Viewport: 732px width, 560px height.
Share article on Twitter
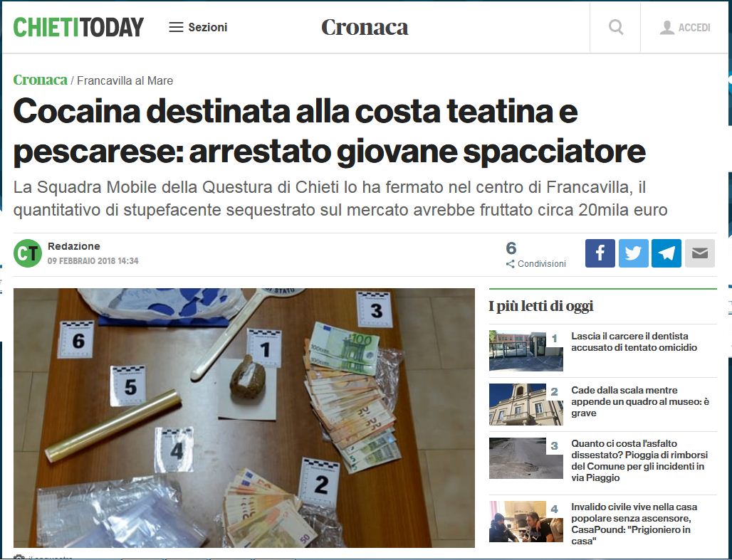point(634,253)
